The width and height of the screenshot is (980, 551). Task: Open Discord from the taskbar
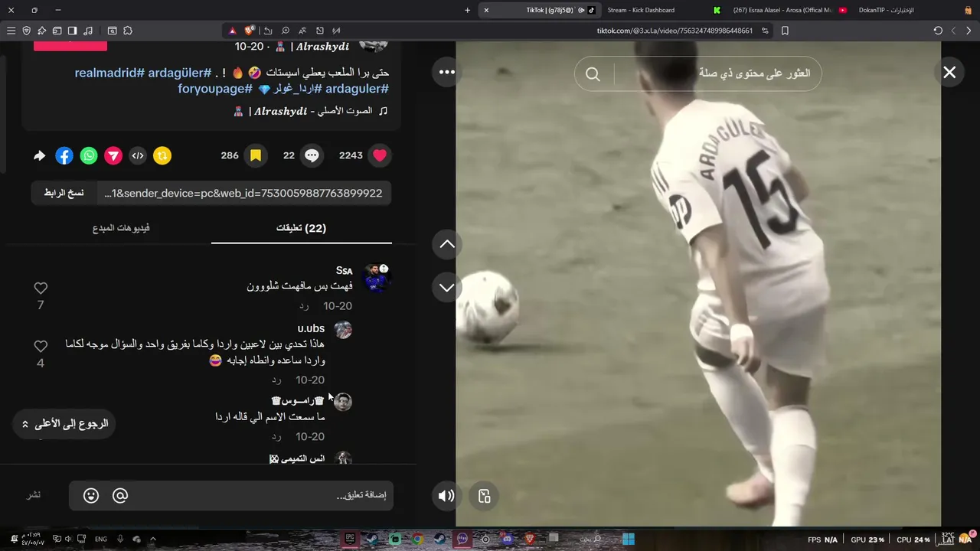[x=507, y=539]
